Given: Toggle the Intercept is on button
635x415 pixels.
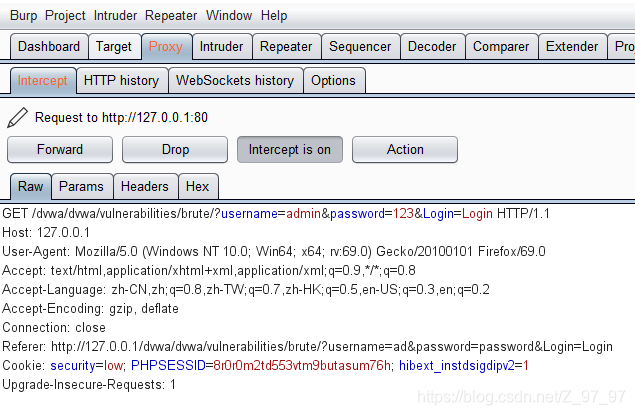Looking at the screenshot, I should pyautogui.click(x=290, y=149).
